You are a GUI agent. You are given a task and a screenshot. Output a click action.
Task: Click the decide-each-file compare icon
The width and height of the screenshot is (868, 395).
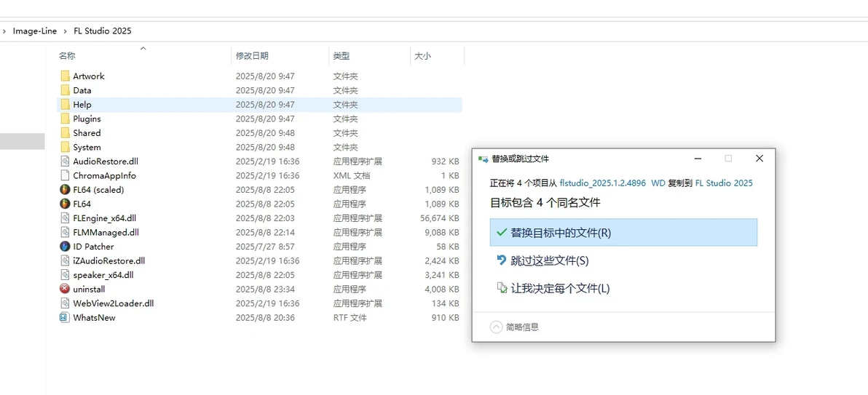click(502, 287)
